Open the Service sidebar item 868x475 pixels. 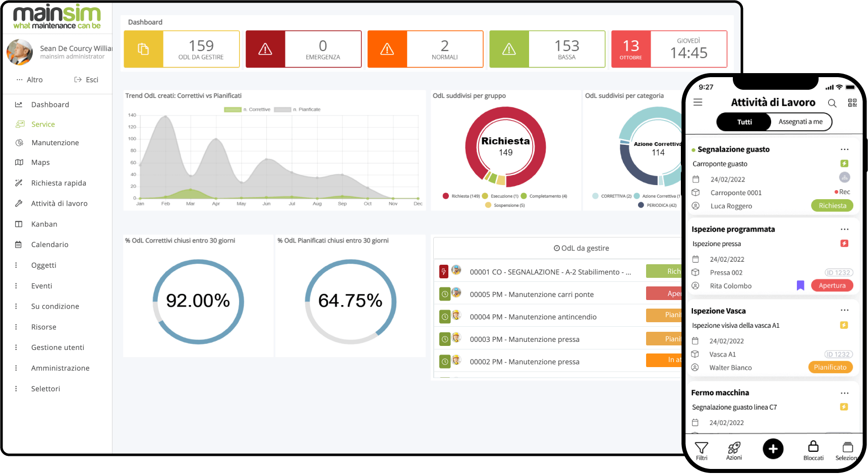pyautogui.click(x=43, y=124)
